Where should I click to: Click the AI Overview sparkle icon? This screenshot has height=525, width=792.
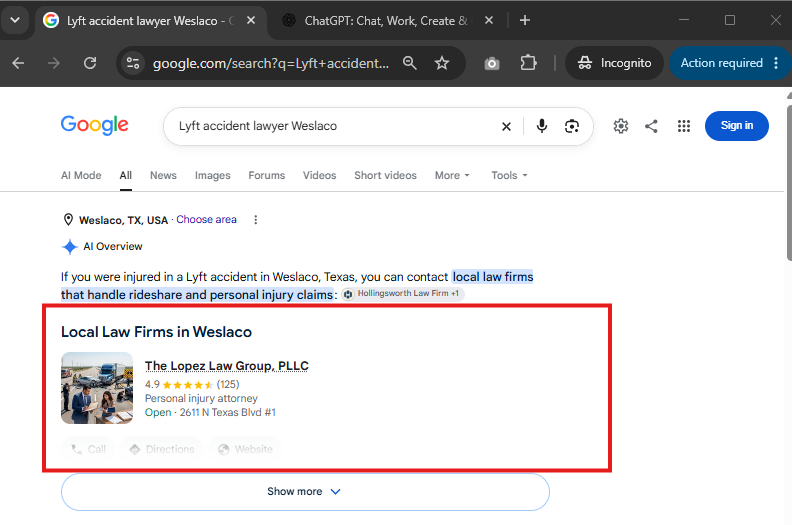(69, 247)
